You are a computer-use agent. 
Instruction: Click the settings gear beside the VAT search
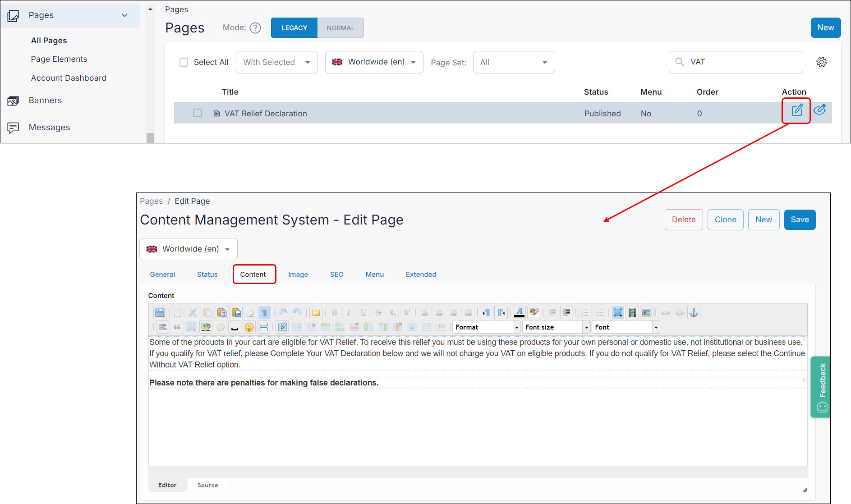coord(822,62)
